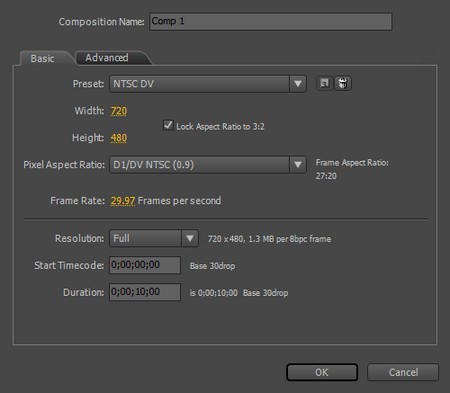Image resolution: width=450 pixels, height=393 pixels.
Task: Open the Resolution dropdown set to Full
Action: (154, 239)
